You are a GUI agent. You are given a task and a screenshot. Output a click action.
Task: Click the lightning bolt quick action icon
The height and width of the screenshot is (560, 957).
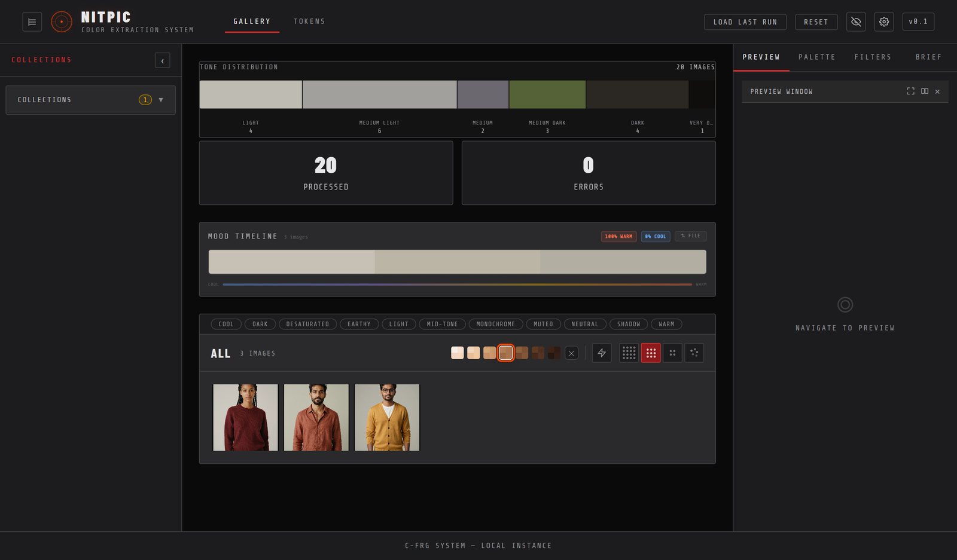pos(602,353)
